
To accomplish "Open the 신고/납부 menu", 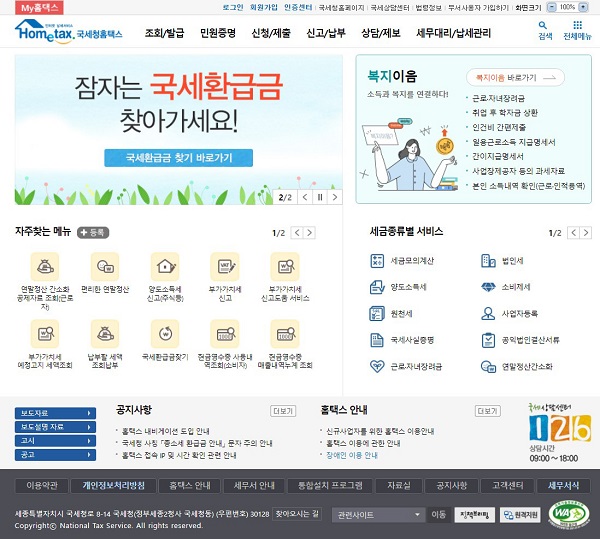I will 326,33.
